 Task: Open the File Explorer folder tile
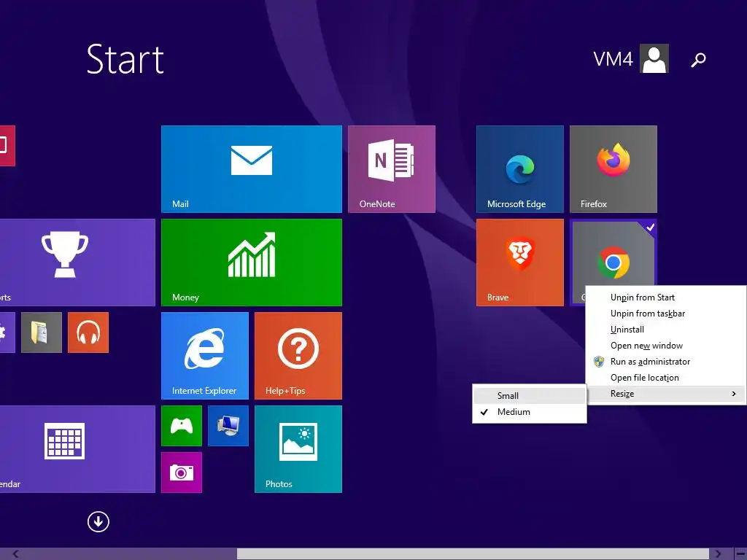pos(42,332)
